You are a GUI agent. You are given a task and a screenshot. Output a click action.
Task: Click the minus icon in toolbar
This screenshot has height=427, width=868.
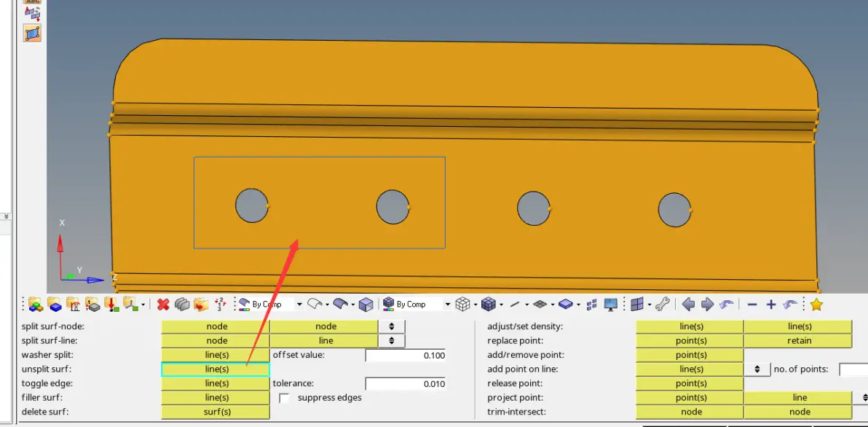tap(751, 304)
